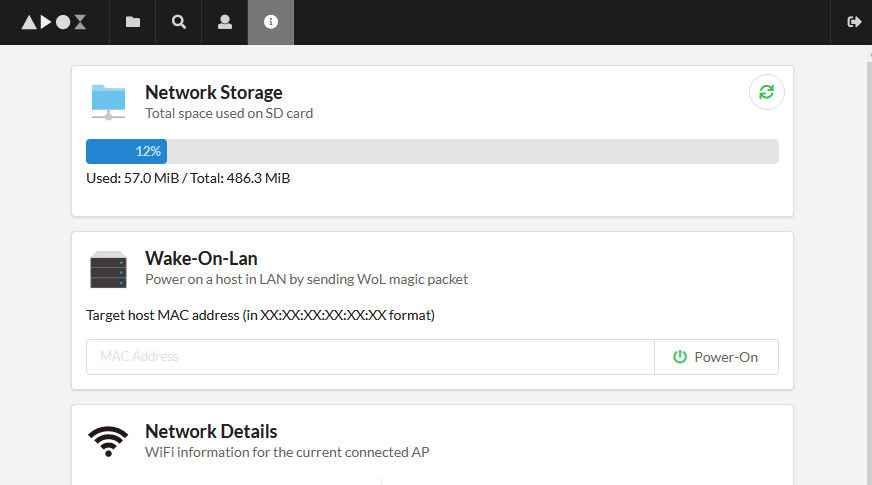Focus the MAC Address input field
This screenshot has height=485, width=872.
370,357
